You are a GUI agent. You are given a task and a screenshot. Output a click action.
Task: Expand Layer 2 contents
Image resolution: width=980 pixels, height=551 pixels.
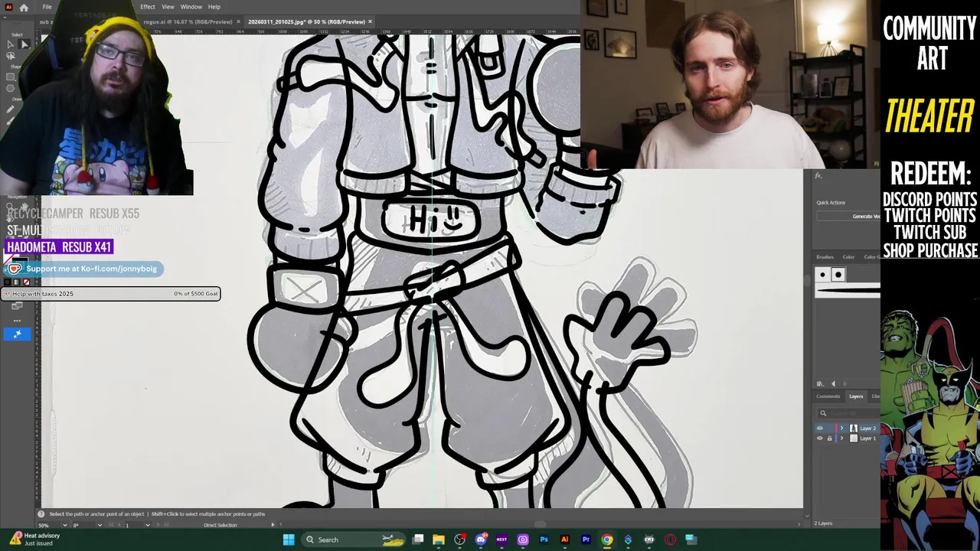[x=842, y=429]
